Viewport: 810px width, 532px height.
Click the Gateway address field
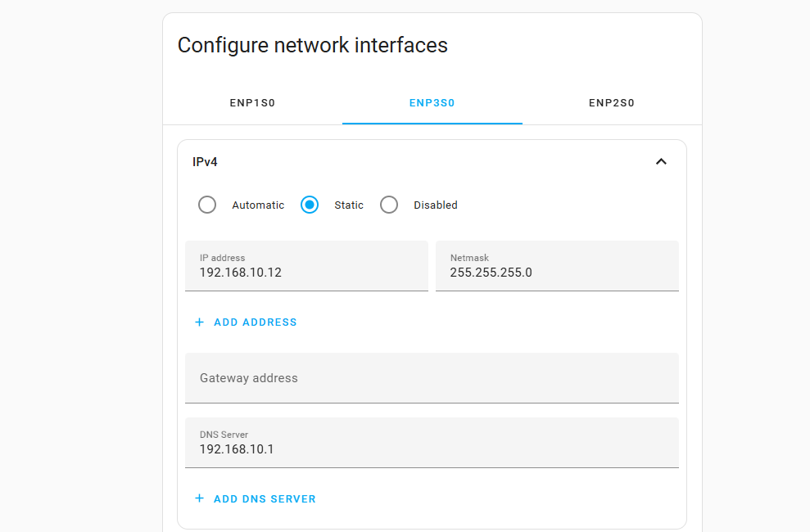point(432,378)
